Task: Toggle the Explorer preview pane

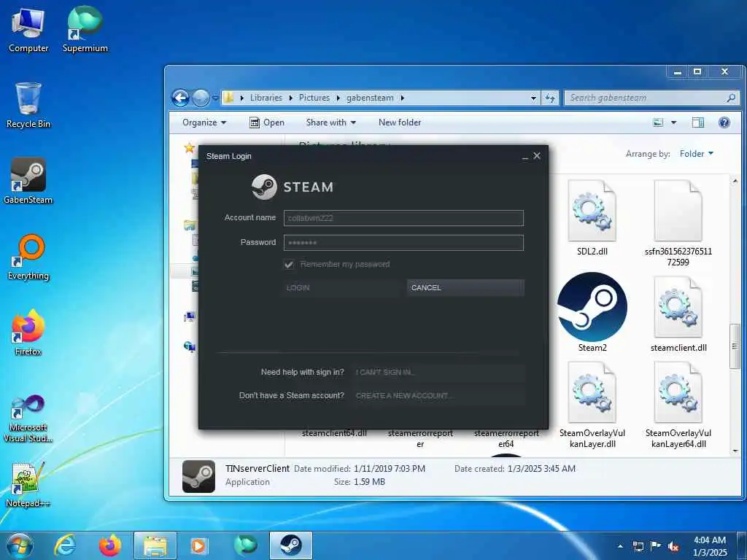Action: [x=698, y=122]
